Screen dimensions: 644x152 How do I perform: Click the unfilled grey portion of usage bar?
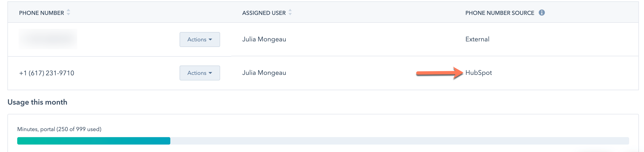click(399, 141)
